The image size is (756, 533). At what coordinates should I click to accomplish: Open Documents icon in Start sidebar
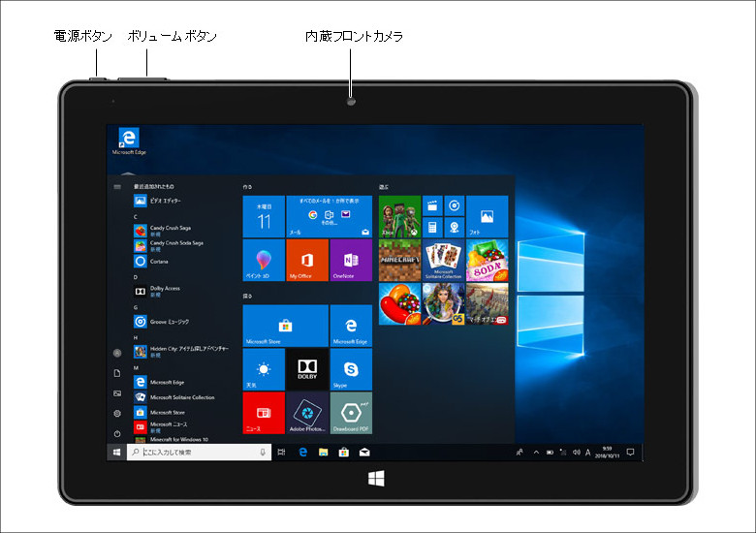pos(117,373)
